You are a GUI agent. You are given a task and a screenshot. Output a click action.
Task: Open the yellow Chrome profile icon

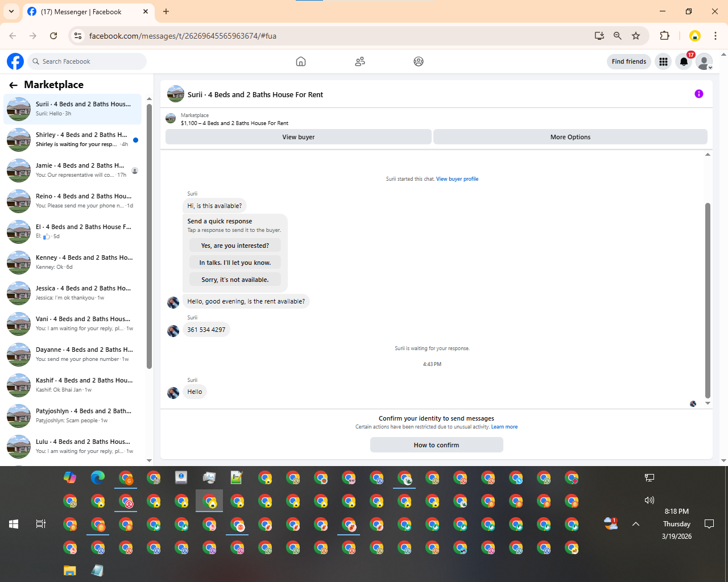pos(694,36)
